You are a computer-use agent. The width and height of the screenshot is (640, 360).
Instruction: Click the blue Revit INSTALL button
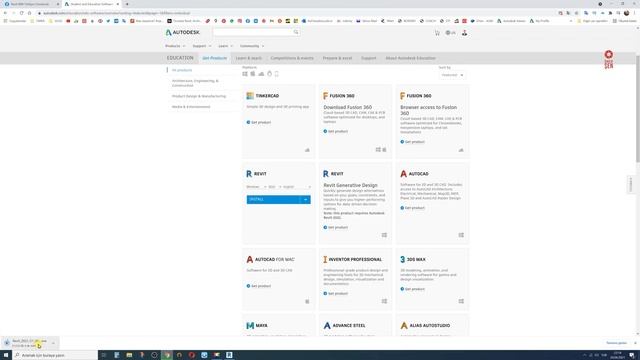click(x=273, y=200)
